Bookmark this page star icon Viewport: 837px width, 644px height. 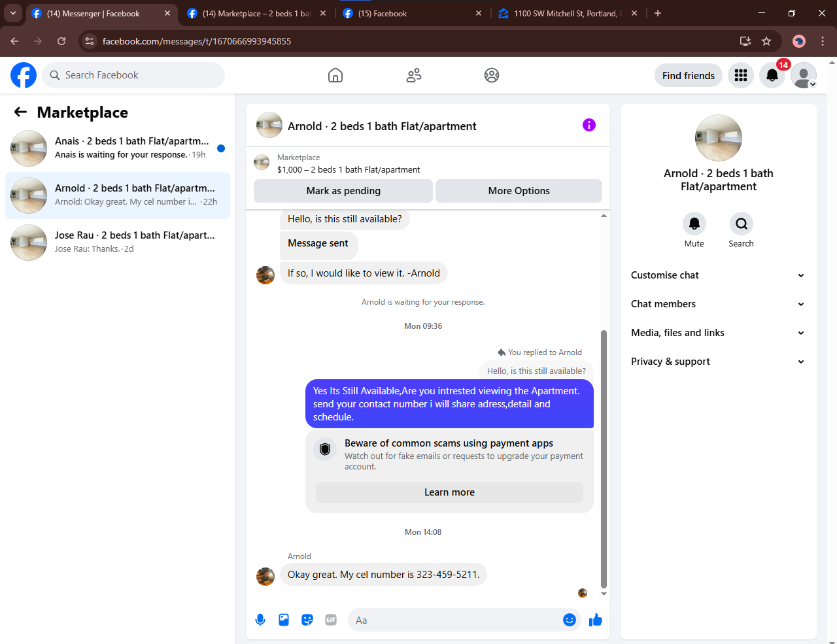pyautogui.click(x=766, y=41)
